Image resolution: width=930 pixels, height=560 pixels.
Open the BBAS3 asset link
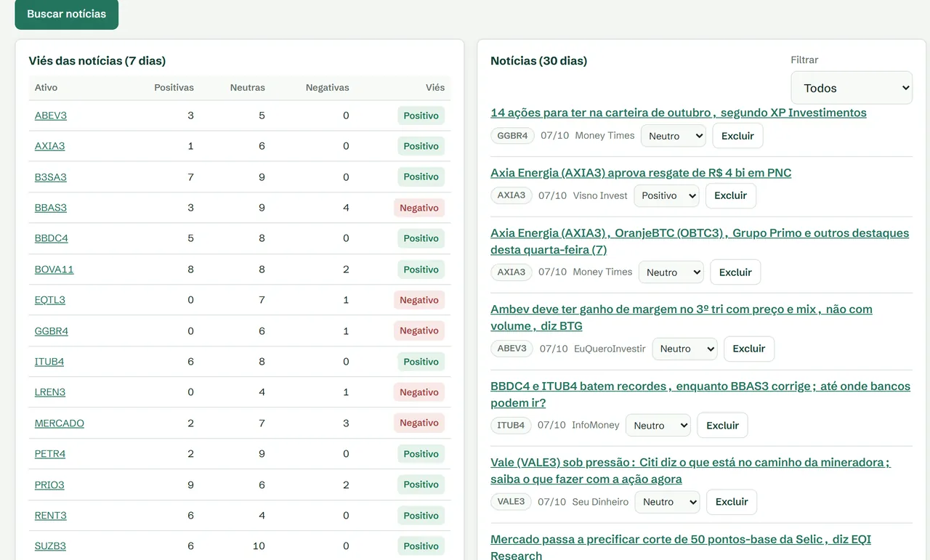(x=51, y=208)
